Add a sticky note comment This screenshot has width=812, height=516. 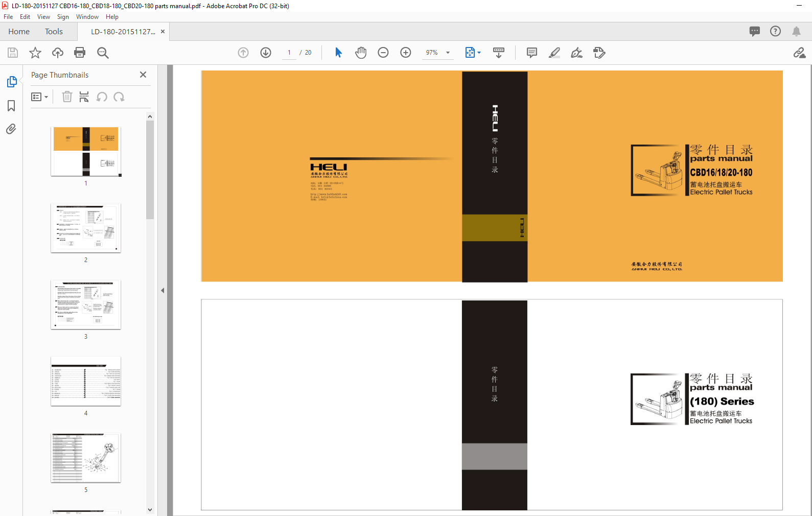click(x=532, y=53)
